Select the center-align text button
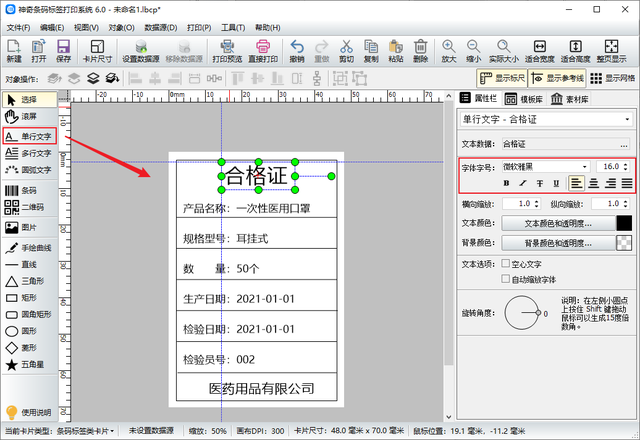 pyautogui.click(x=593, y=183)
